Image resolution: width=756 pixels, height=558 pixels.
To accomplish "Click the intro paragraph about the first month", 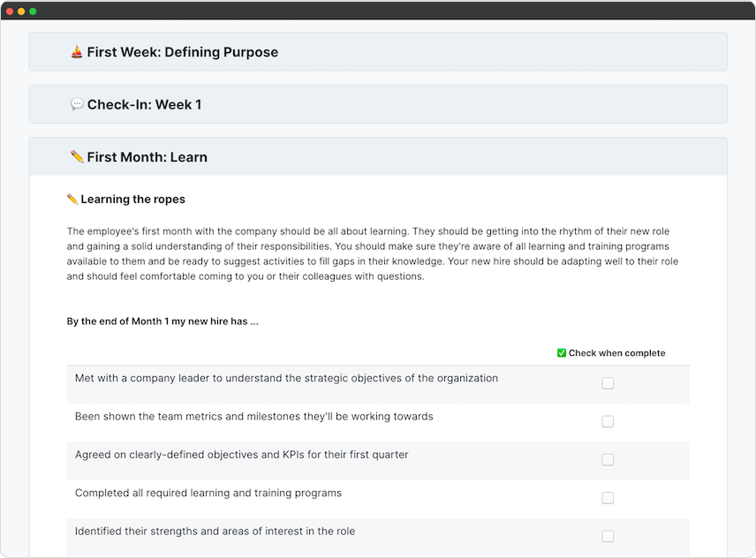I will [371, 253].
